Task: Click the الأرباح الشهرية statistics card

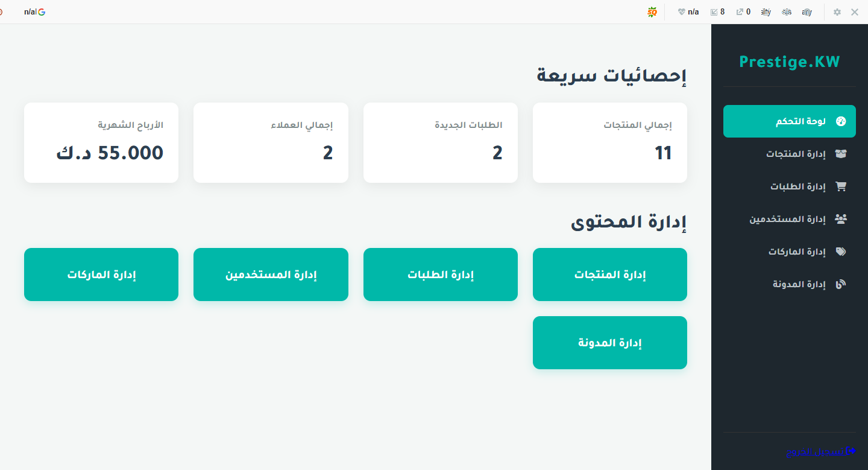Action: point(101,142)
